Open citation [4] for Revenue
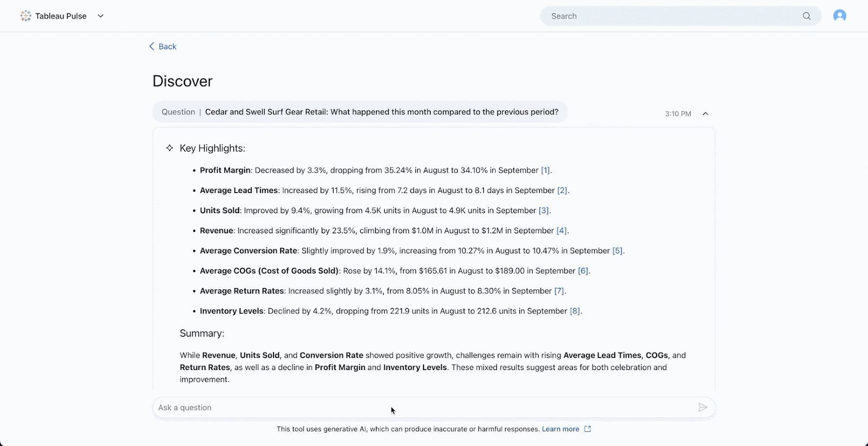Image resolution: width=868 pixels, height=446 pixels. tap(561, 231)
